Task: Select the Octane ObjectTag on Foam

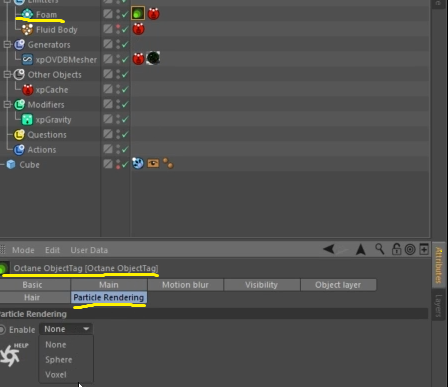Action: tap(138, 14)
